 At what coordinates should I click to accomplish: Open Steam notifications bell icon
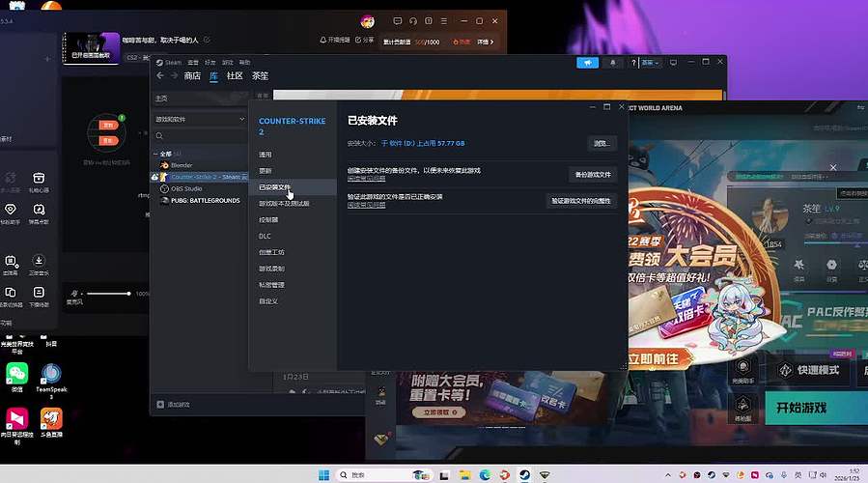point(613,63)
